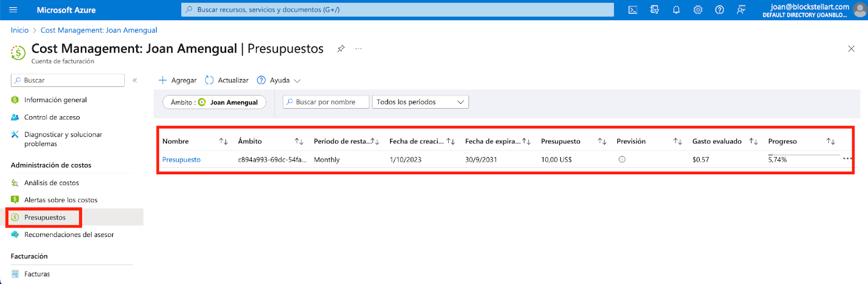Open the Azure portal hamburger menu
The width and height of the screenshot is (868, 284).
(14, 10)
